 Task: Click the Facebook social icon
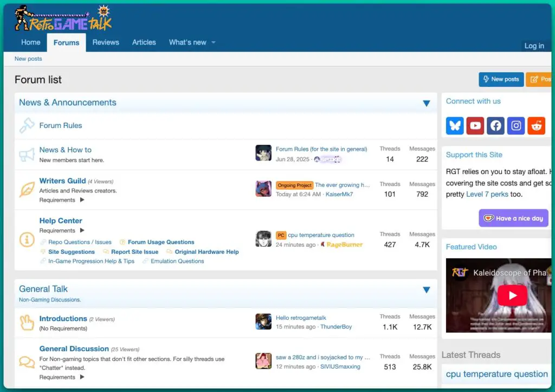pyautogui.click(x=496, y=126)
